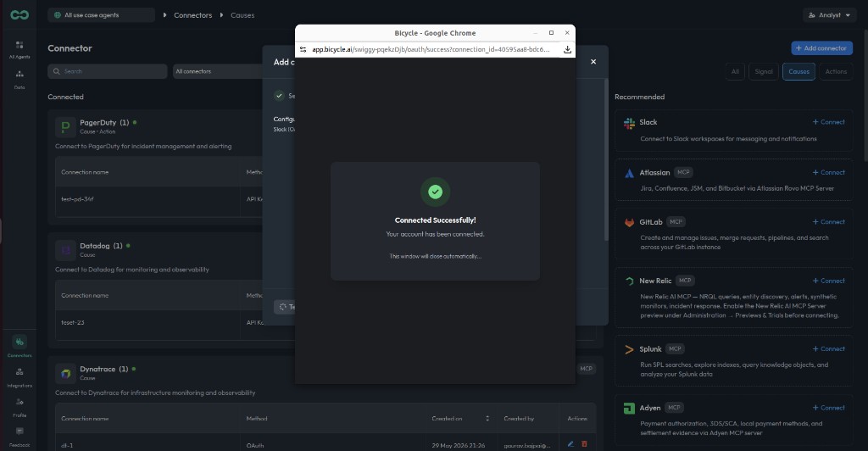
Task: Click the dt-1 connection name
Action: tap(67, 445)
